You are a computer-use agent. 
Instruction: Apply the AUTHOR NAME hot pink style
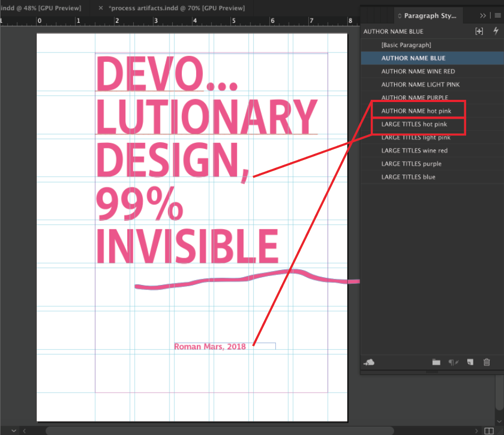click(x=432, y=111)
